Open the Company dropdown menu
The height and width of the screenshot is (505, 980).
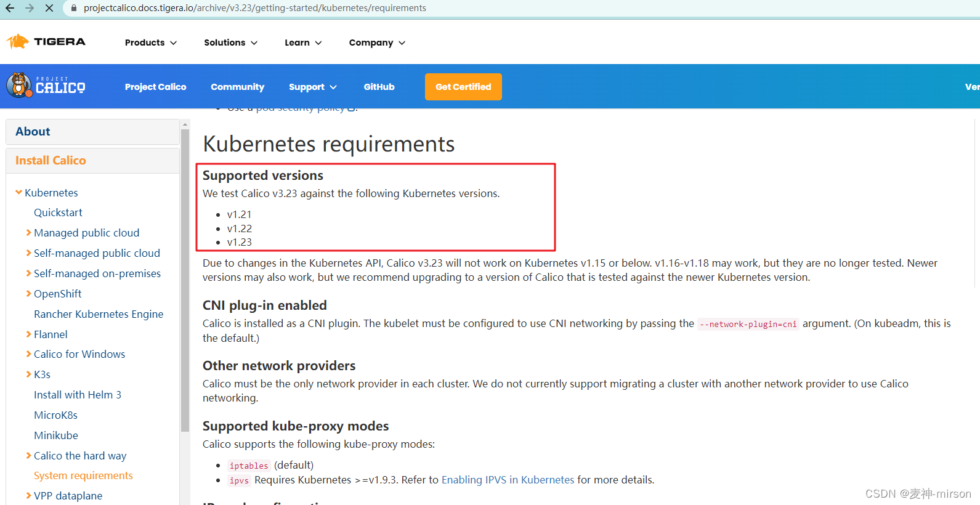(377, 42)
